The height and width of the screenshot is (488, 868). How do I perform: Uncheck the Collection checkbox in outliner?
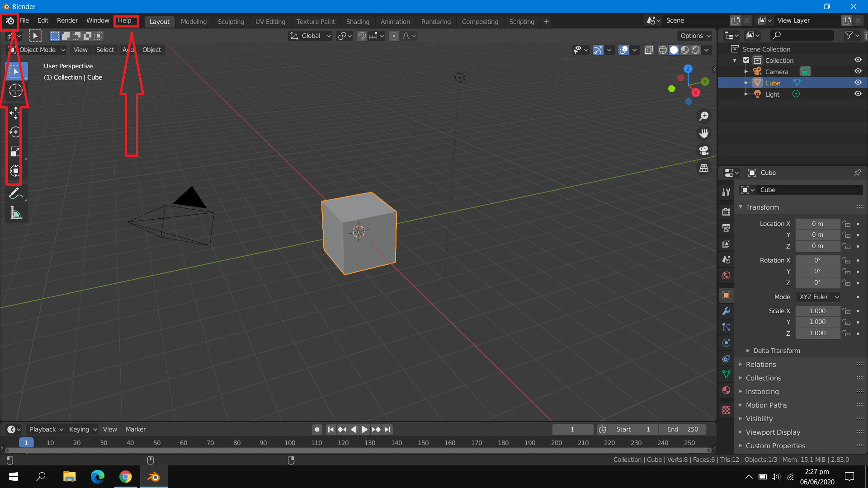(x=746, y=60)
